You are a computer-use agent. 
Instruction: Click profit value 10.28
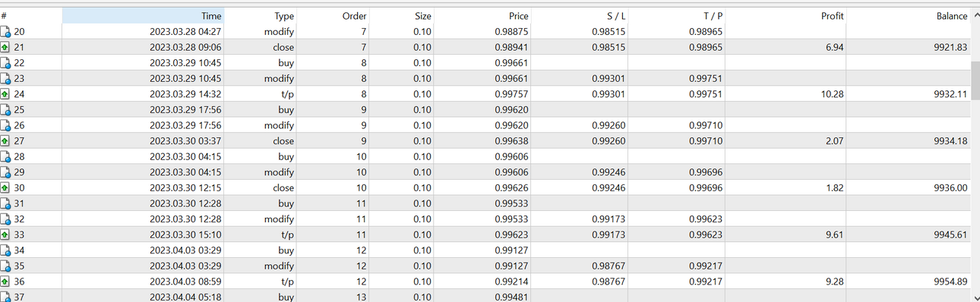point(832,94)
